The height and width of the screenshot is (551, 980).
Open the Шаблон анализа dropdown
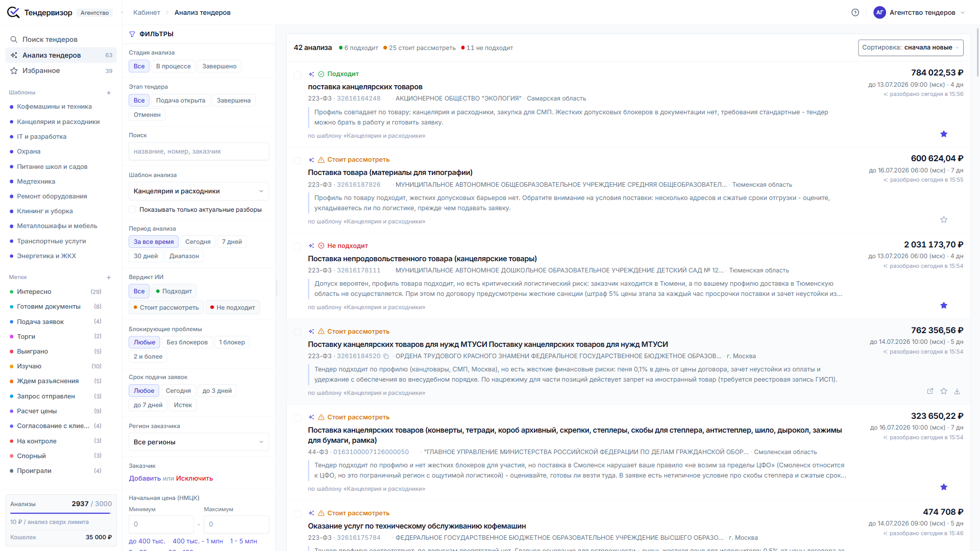199,191
